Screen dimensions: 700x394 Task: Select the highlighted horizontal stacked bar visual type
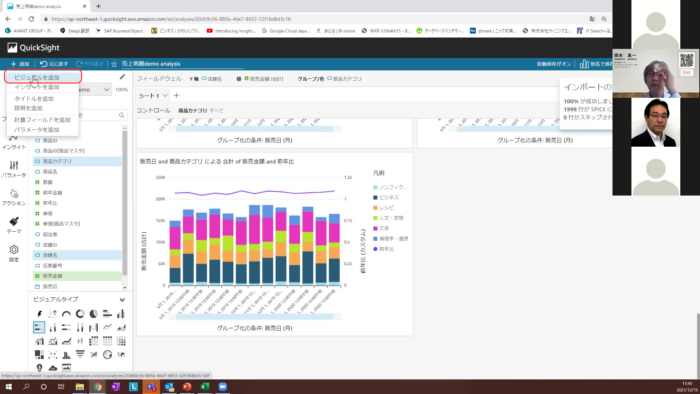(x=39, y=328)
